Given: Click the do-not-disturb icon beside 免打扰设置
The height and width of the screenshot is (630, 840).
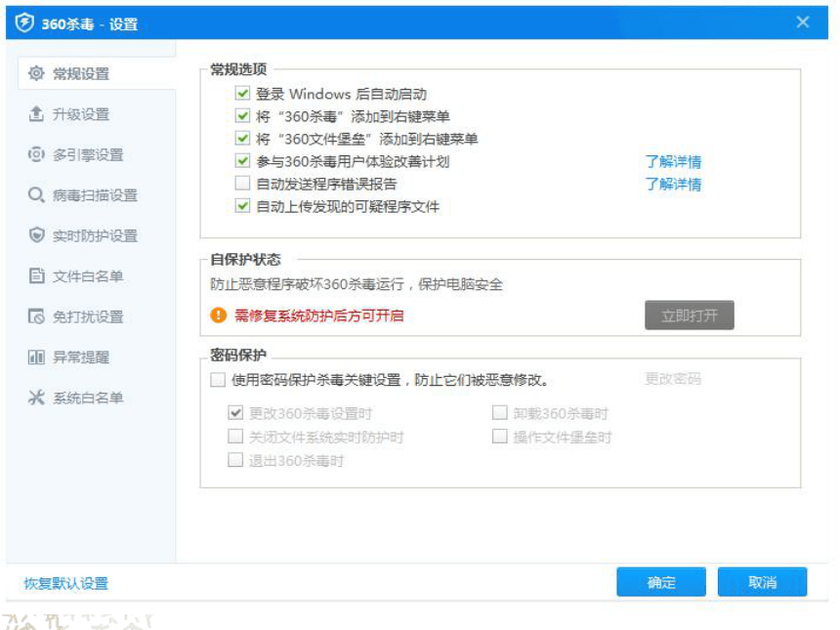Looking at the screenshot, I should tap(36, 316).
